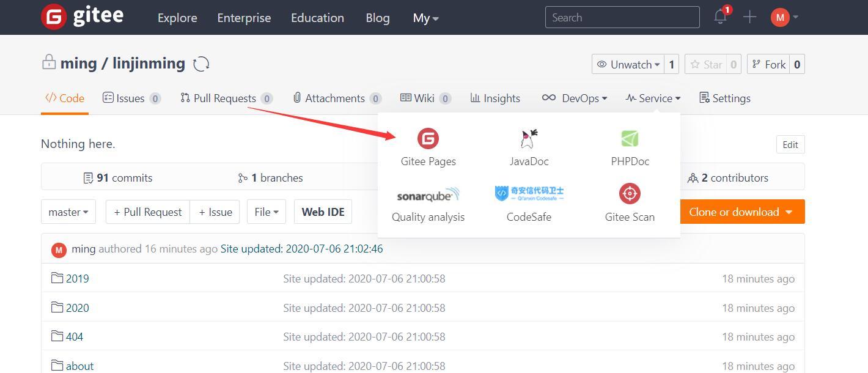The height and width of the screenshot is (373, 868).
Task: Open Gitee Scan service
Action: click(630, 204)
